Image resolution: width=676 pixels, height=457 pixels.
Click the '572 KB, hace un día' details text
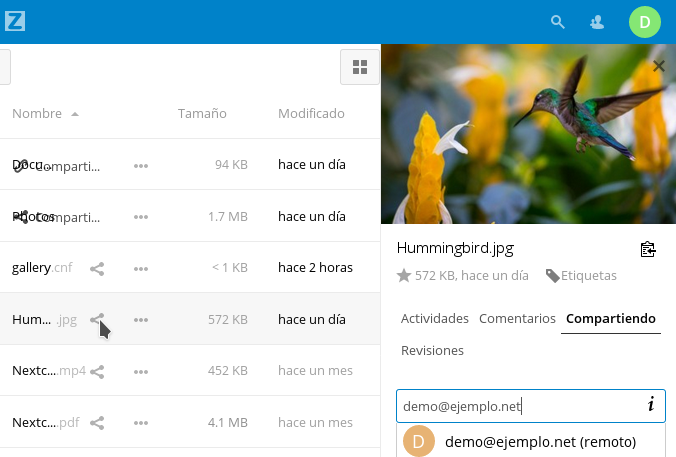tap(472, 275)
